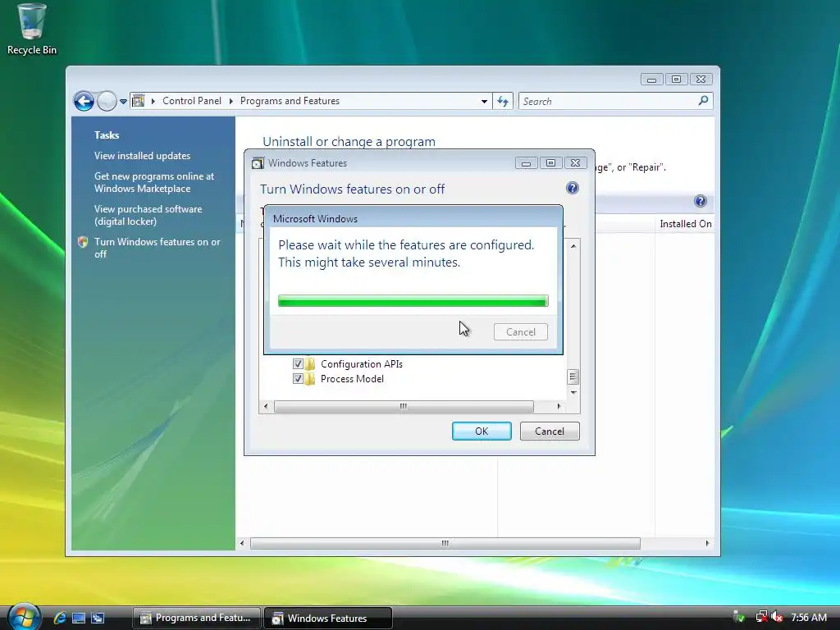Maximize the Windows Features dialog
This screenshot has width=840, height=630.
[x=550, y=163]
